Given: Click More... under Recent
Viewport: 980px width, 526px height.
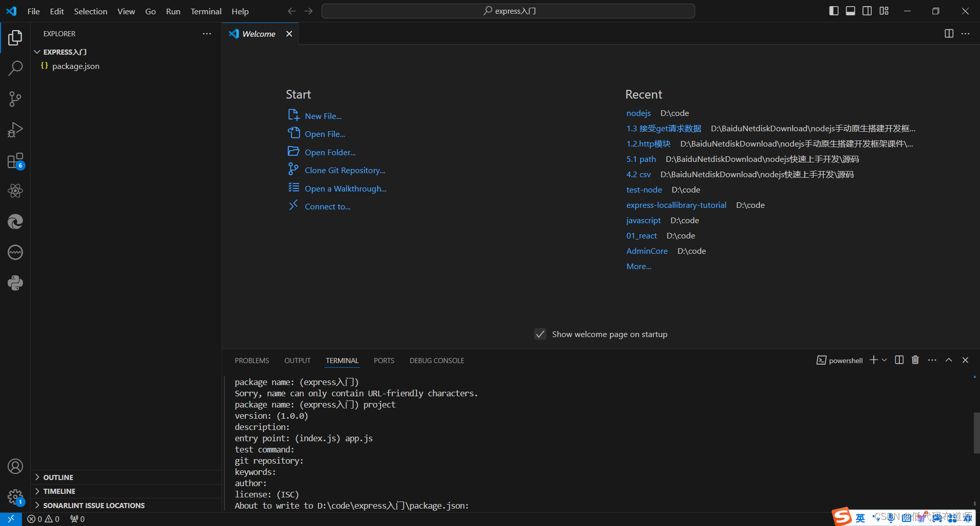Looking at the screenshot, I should point(639,267).
